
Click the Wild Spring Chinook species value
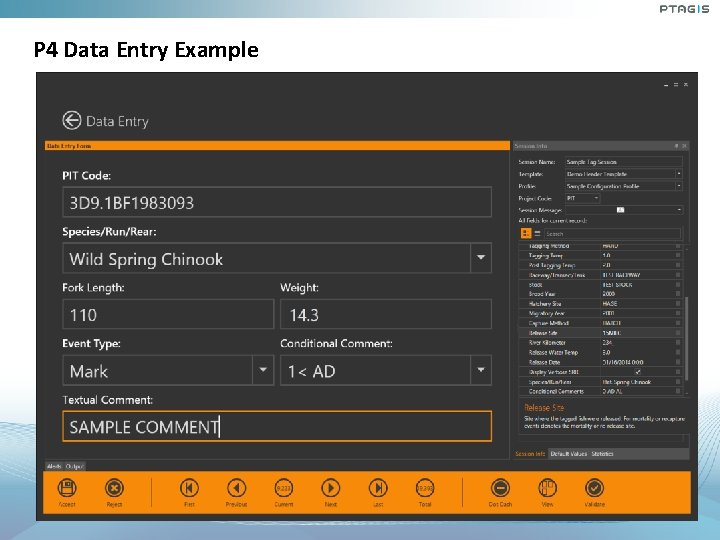click(146, 259)
